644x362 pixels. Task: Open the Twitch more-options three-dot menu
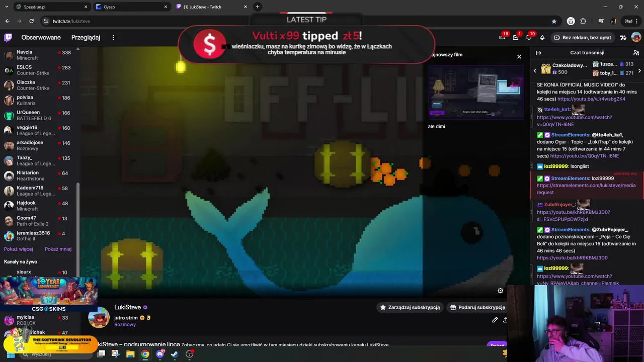click(113, 37)
